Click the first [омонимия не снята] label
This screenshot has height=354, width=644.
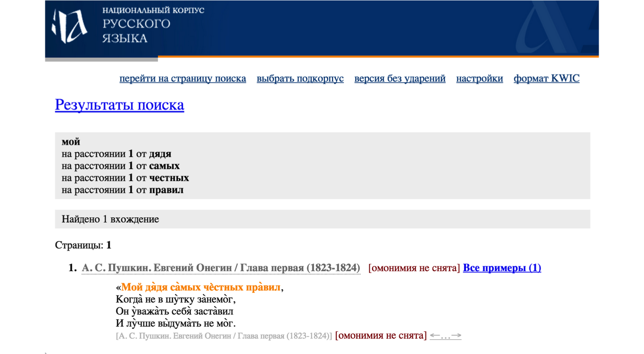(414, 268)
